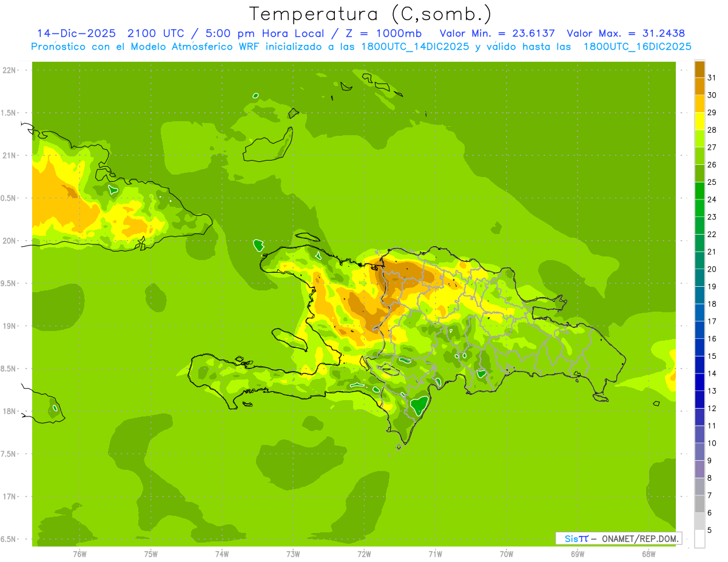Click the '71W' longitude axis label
Screen dimensions: 728x562
pyautogui.click(x=435, y=554)
